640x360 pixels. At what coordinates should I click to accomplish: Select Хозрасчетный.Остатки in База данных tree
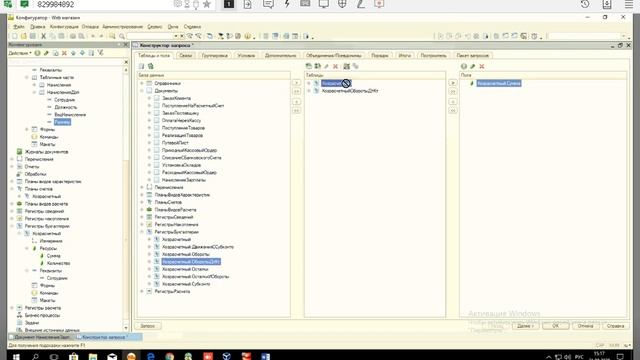tap(185, 269)
